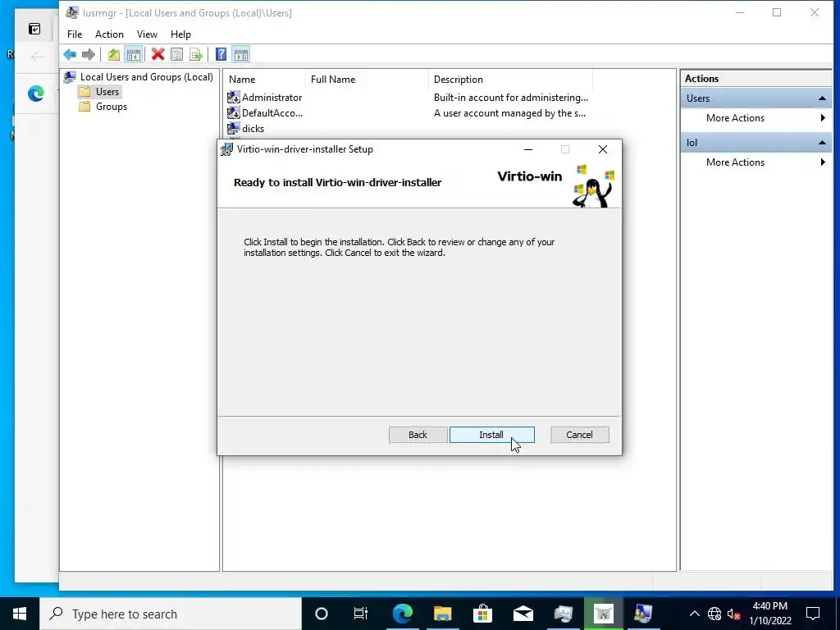Toggle Show/Hide Console Tree toolbar icon
Image resolution: width=840 pixels, height=630 pixels.
[x=133, y=54]
